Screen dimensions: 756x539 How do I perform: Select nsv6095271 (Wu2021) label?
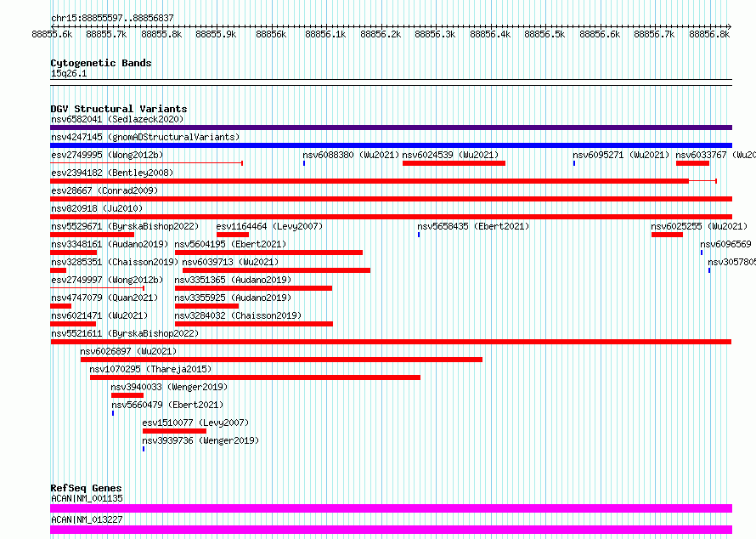pos(621,155)
